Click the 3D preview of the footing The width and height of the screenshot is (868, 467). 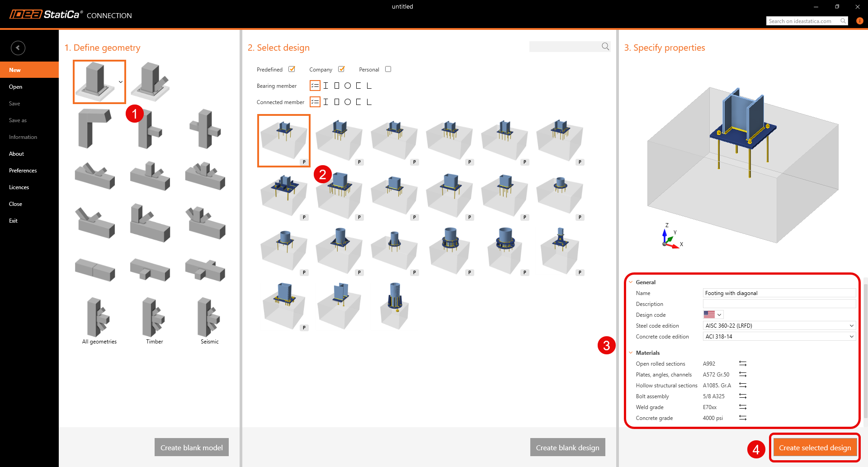pos(743,165)
